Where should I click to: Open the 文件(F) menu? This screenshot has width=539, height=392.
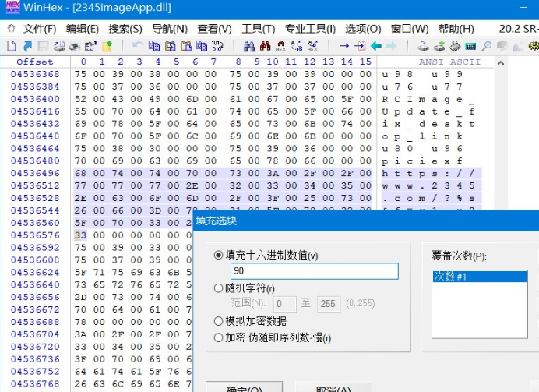(40, 29)
